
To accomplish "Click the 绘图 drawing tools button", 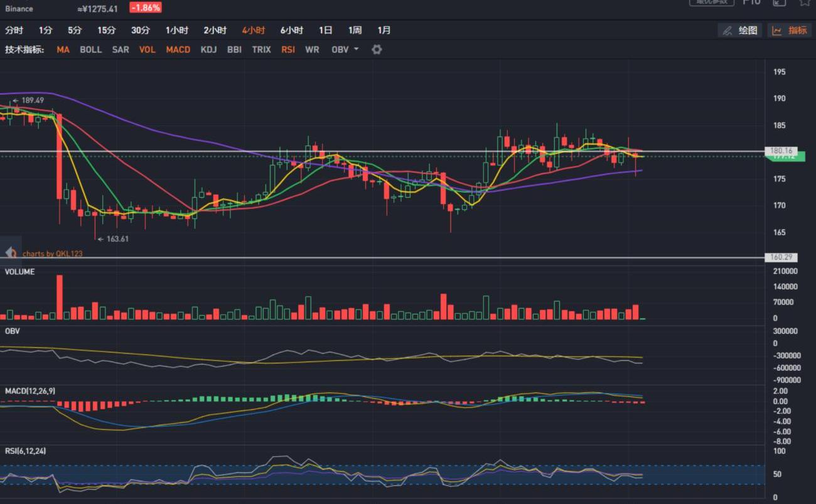I will pyautogui.click(x=739, y=30).
